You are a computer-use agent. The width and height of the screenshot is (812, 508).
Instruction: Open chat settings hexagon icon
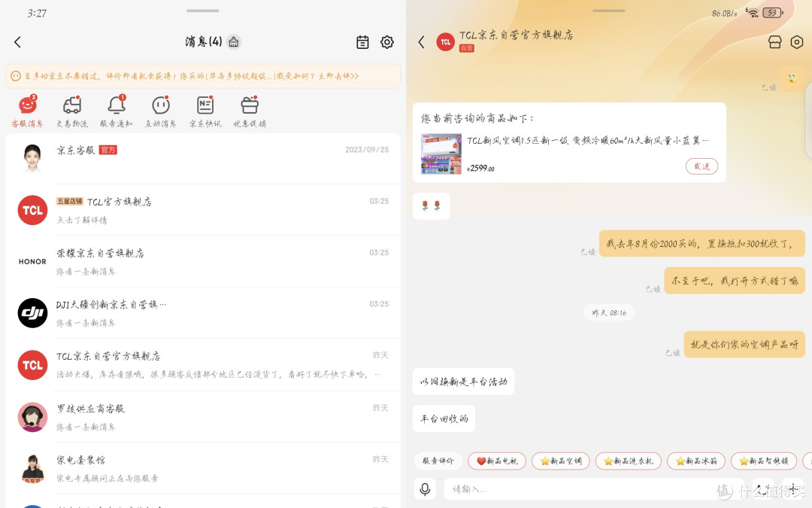click(x=797, y=42)
